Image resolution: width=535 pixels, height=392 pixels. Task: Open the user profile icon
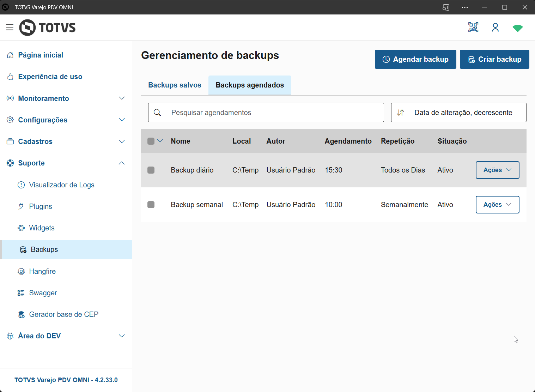[495, 28]
